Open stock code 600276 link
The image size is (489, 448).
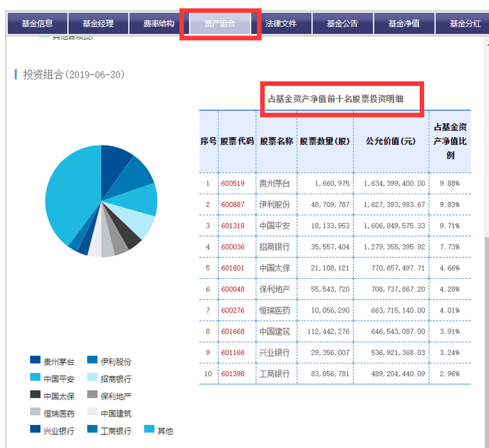[233, 310]
